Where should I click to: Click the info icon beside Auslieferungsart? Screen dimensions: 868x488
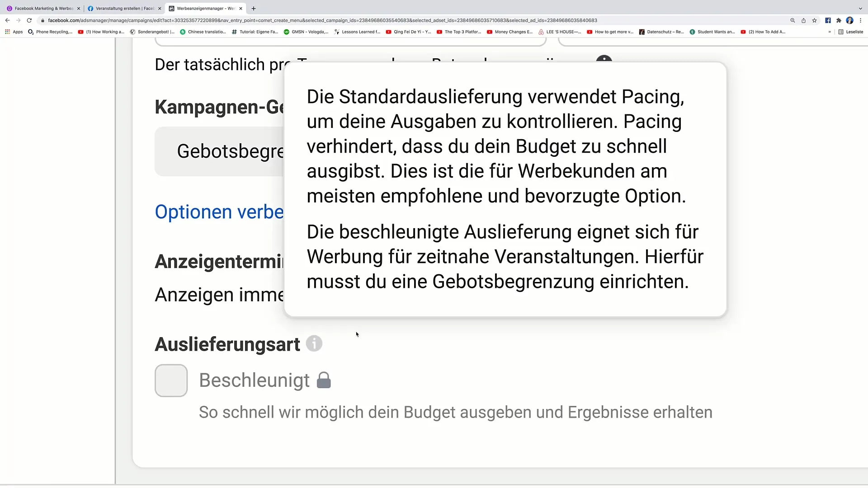pyautogui.click(x=314, y=344)
